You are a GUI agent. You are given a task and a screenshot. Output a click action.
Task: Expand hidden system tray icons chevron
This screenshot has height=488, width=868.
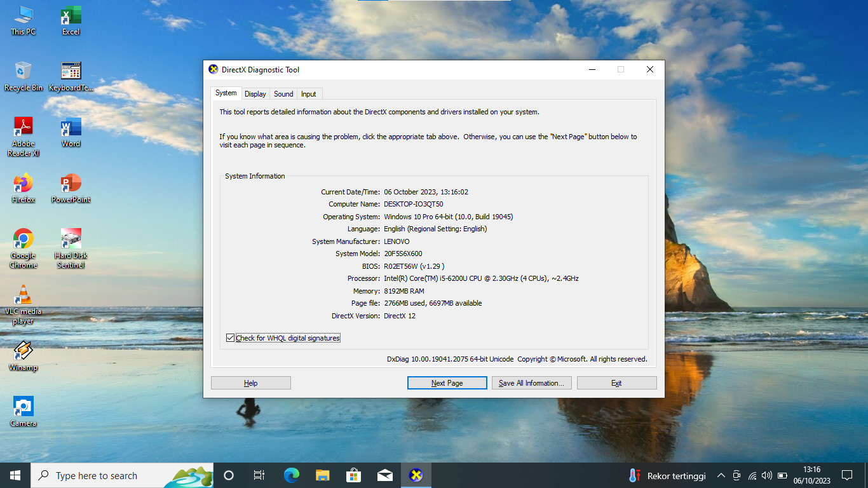pos(721,475)
